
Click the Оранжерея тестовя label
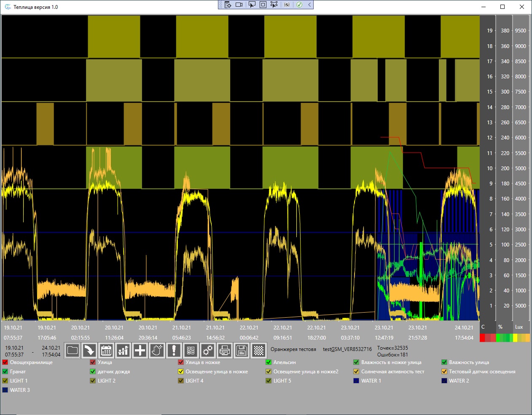(293, 349)
